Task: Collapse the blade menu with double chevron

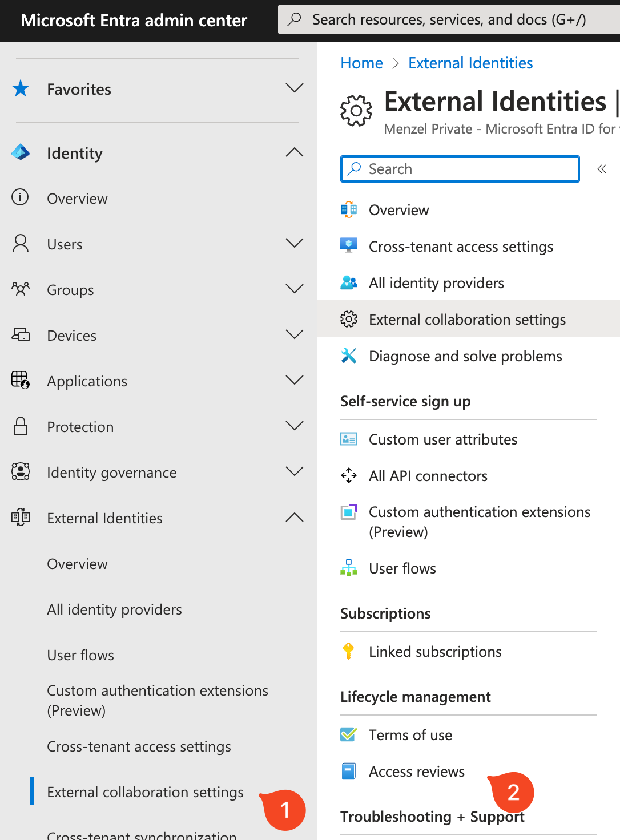Action: click(601, 169)
